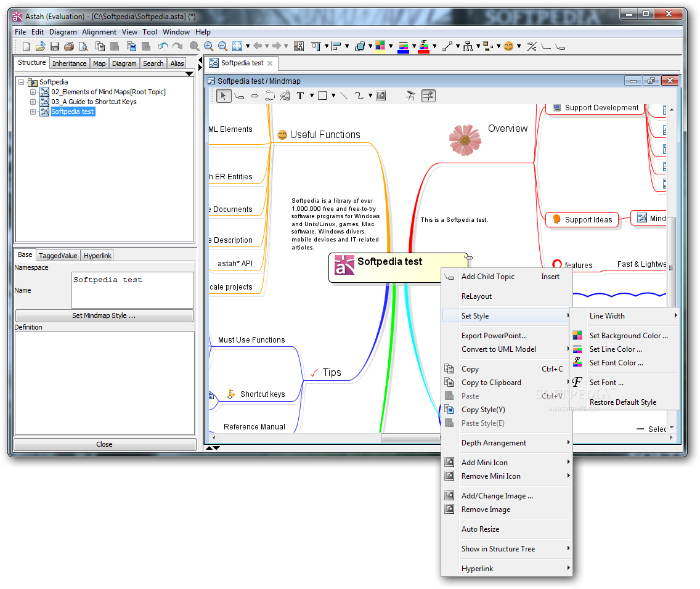This screenshot has width=700, height=589.
Task: Switch to the Hyperlink tab
Action: pyautogui.click(x=97, y=256)
